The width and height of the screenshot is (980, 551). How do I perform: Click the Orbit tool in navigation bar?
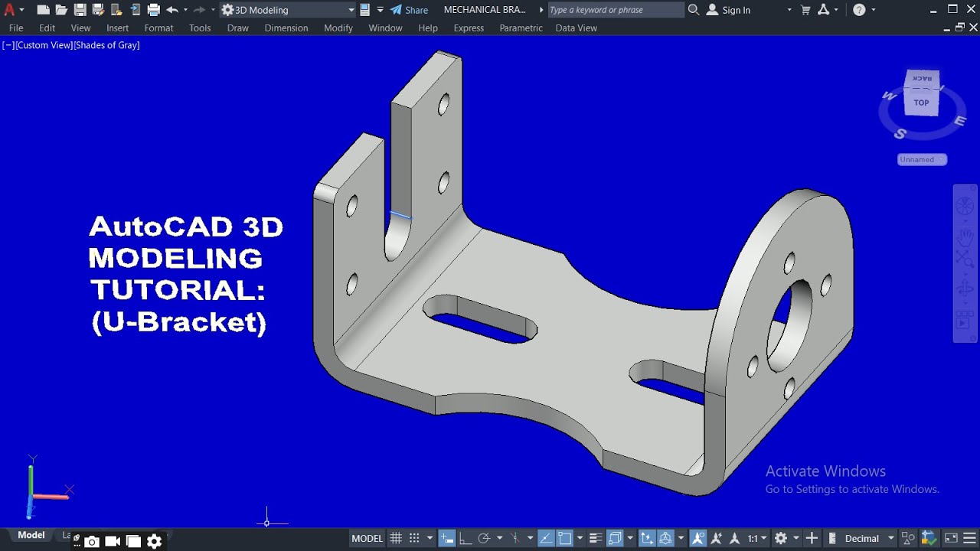[x=965, y=289]
